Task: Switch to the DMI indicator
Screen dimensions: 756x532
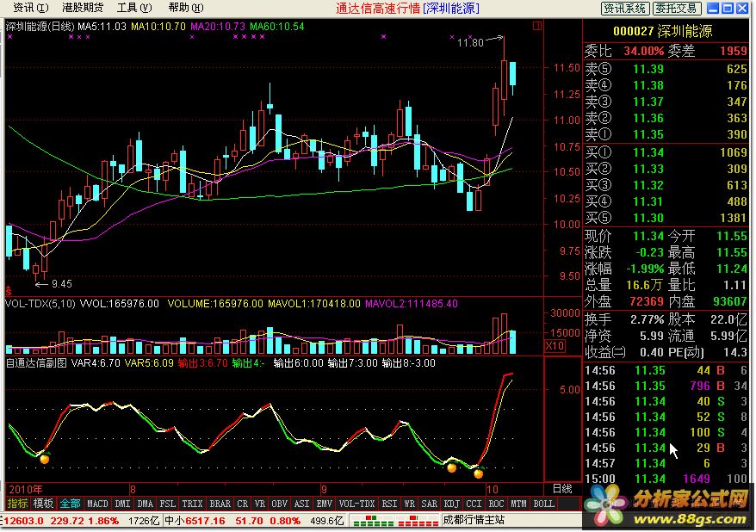Action: click(122, 504)
